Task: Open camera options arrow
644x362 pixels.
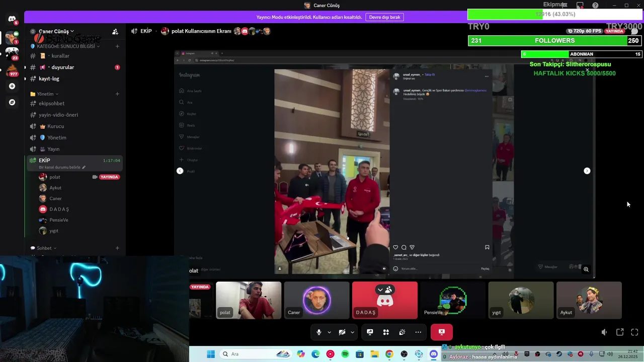Action: pyautogui.click(x=352, y=332)
